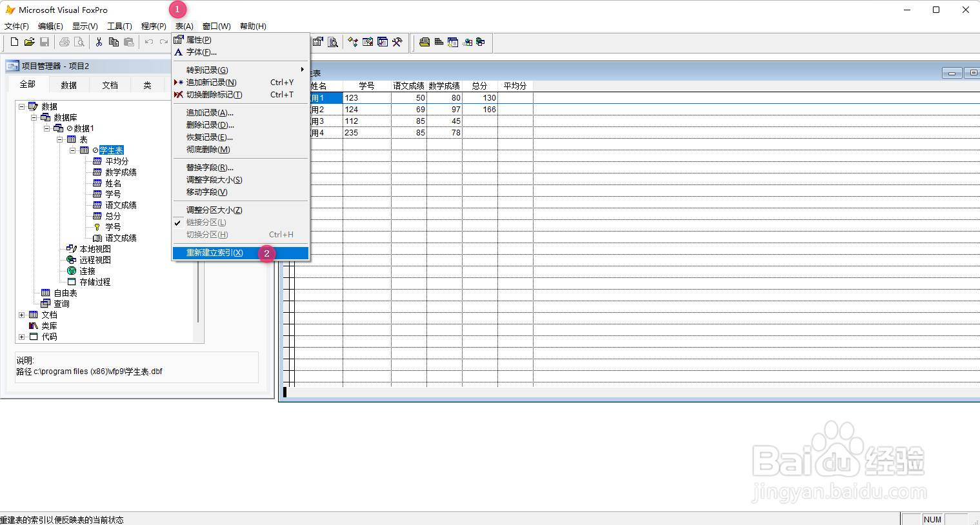Image resolution: width=980 pixels, height=525 pixels.
Task: Switch to the 全部 tab
Action: coord(27,84)
